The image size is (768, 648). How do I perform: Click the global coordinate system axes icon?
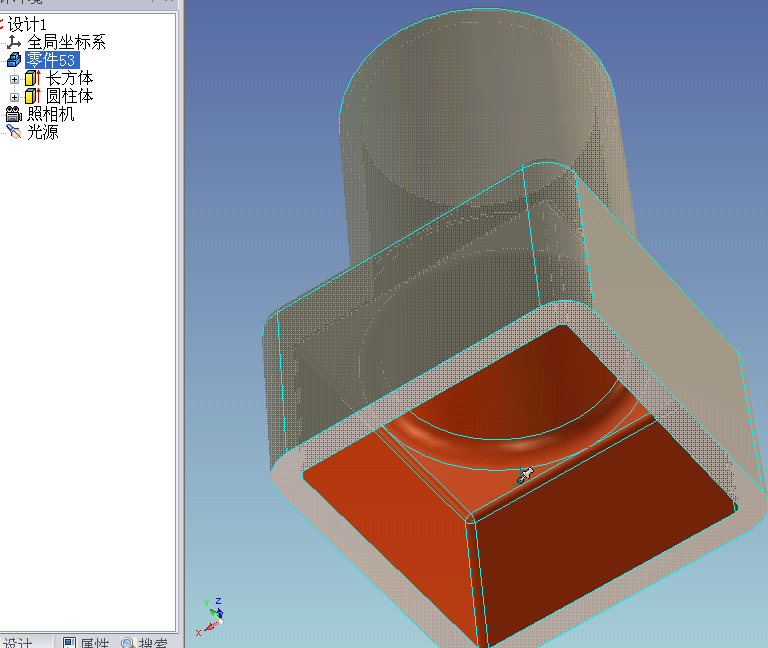click(x=14, y=42)
